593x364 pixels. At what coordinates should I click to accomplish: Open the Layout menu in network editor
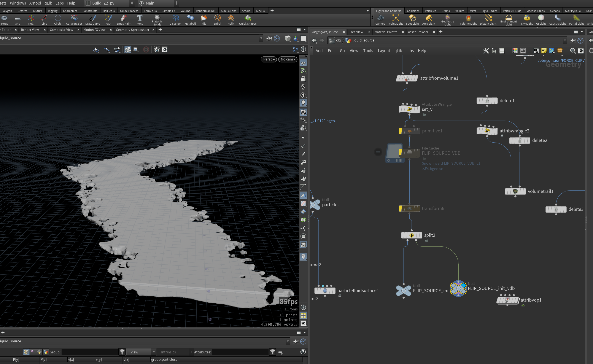(x=384, y=51)
